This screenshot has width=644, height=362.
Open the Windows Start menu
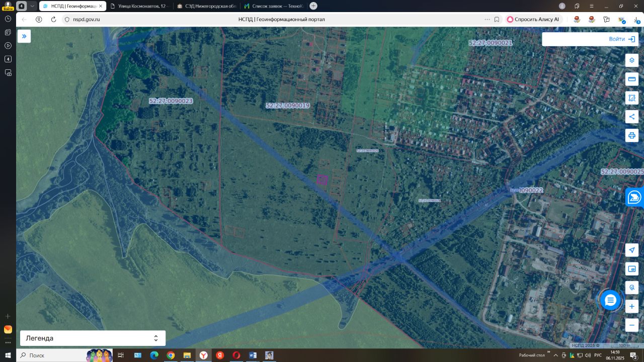tap(8, 355)
